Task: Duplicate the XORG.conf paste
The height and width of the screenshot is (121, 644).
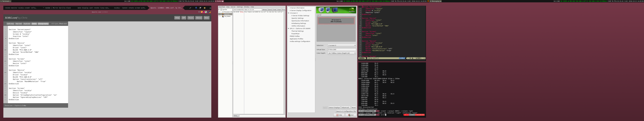Action: click(27, 24)
